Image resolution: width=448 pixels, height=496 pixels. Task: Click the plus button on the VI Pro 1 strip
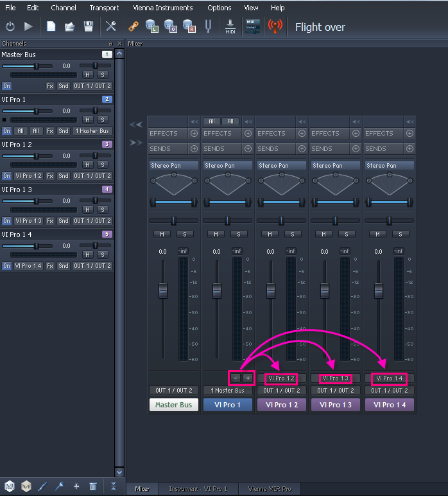pyautogui.click(x=248, y=378)
